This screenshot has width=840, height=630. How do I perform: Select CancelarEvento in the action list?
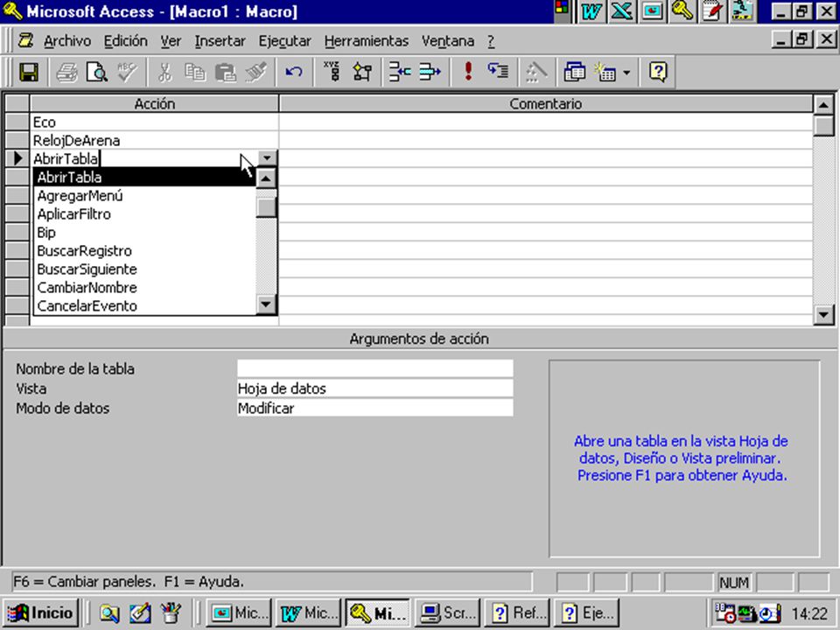pos(144,306)
